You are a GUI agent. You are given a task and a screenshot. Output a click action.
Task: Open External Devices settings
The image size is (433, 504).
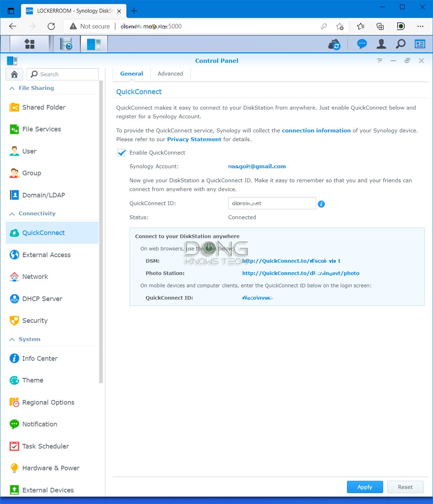point(52,490)
